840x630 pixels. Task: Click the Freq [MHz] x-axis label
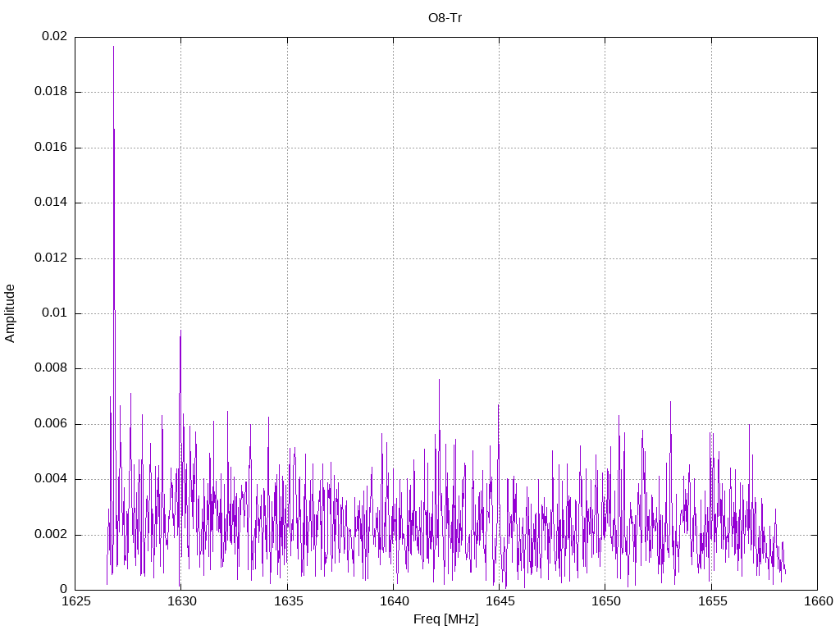[x=445, y=619]
